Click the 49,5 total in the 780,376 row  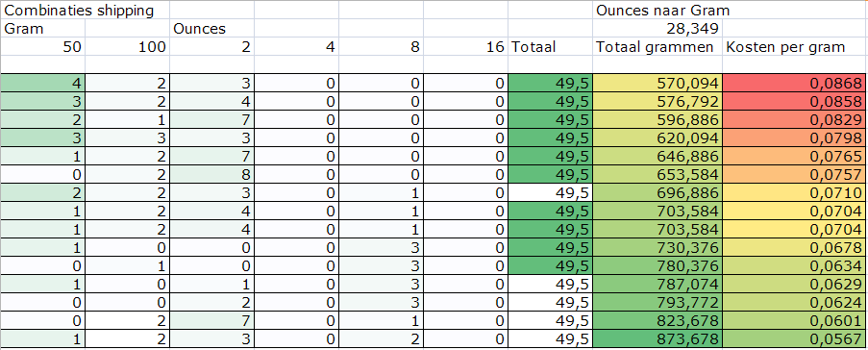coord(550,265)
